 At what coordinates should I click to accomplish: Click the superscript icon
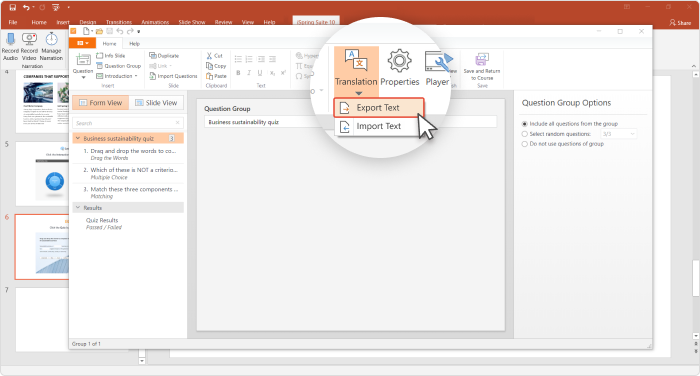click(283, 73)
